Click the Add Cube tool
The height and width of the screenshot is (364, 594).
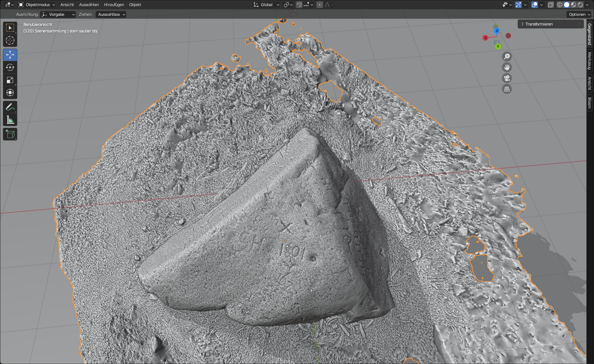tap(10, 134)
